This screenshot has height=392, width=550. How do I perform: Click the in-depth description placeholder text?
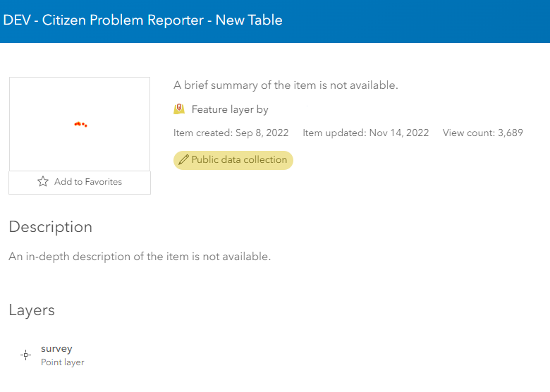[x=140, y=257]
